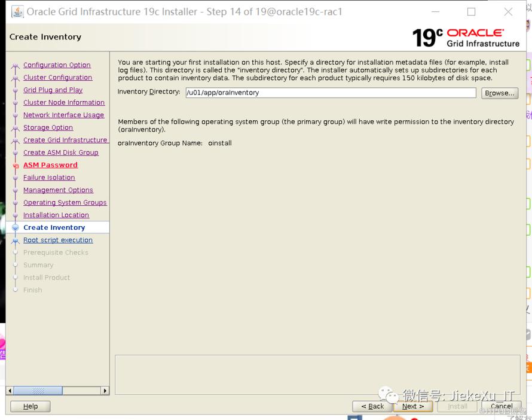
Task: Jump to Cluster Node Information step
Action: click(x=64, y=103)
